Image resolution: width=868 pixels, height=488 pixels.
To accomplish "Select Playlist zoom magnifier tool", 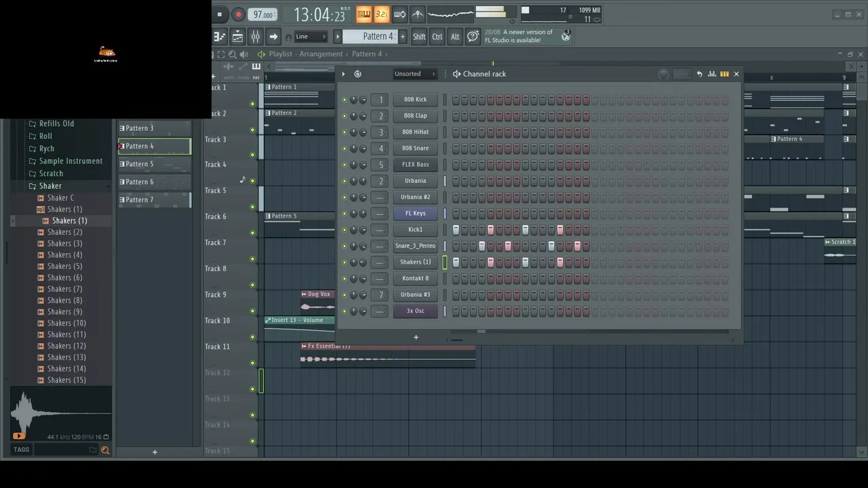I will (233, 54).
